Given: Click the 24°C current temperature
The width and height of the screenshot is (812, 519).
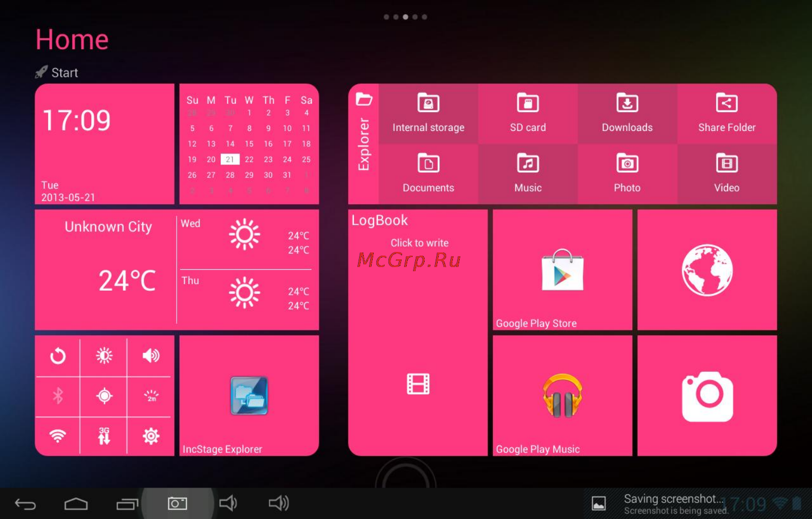Looking at the screenshot, I should coord(127,281).
